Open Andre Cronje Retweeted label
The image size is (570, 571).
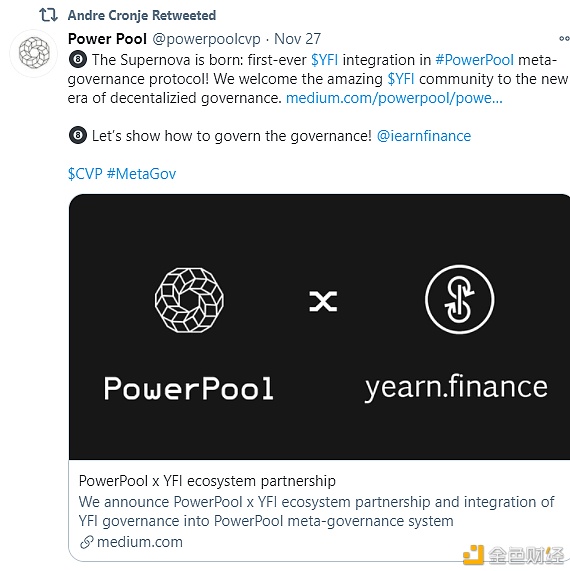tap(142, 15)
